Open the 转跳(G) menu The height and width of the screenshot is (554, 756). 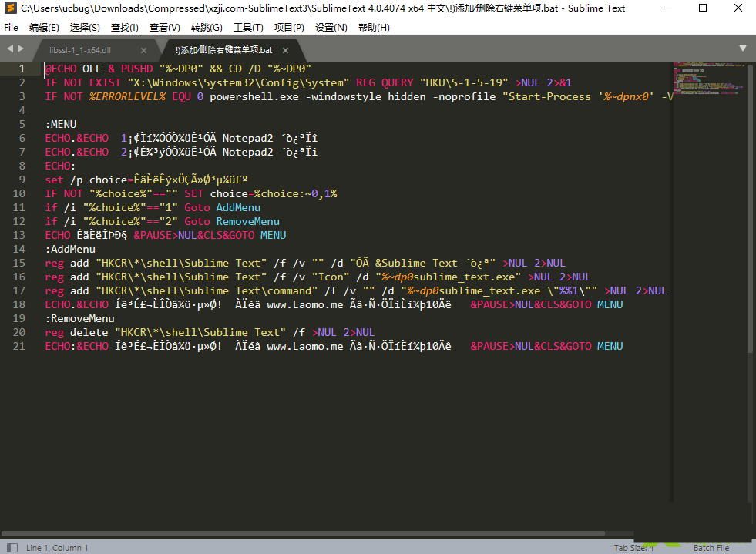207,28
